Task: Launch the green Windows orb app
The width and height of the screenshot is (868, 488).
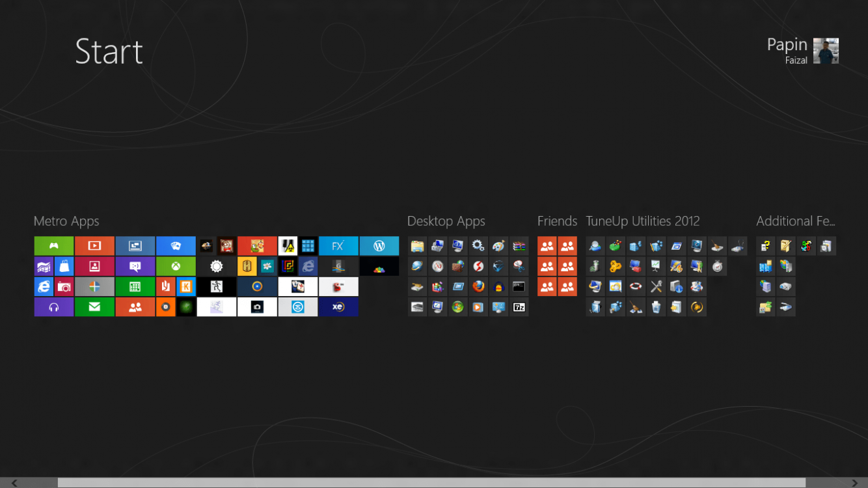Action: [458, 307]
